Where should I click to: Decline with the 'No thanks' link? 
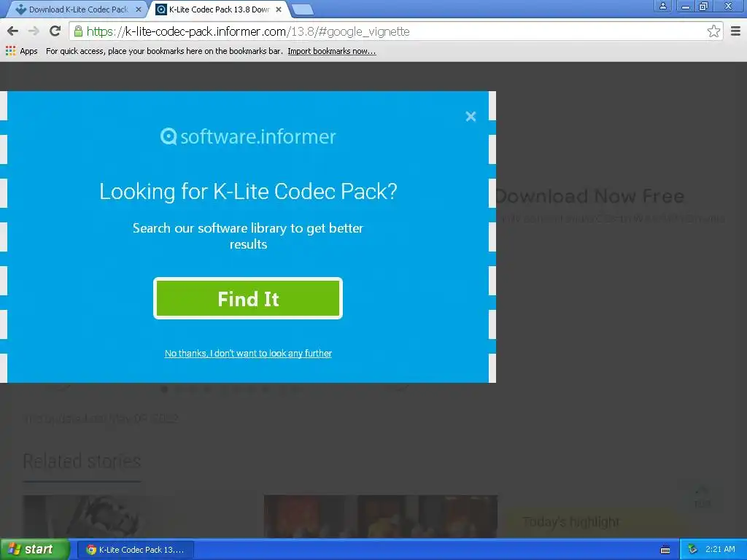(x=248, y=354)
